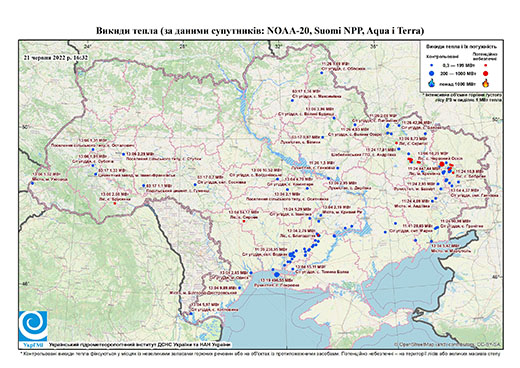Click the blue marker near Uzhhorod
Viewport: 520px width, 368px height.
click(x=32, y=183)
